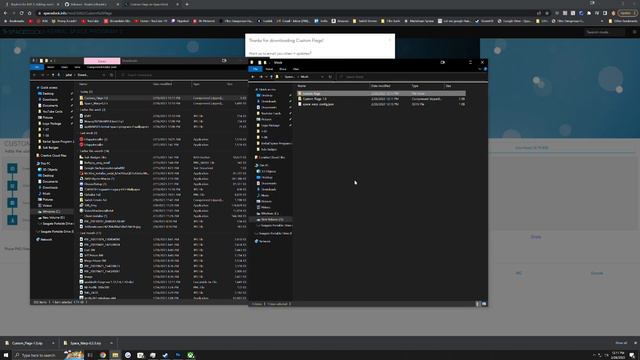Click search box in Mods window

411,77
